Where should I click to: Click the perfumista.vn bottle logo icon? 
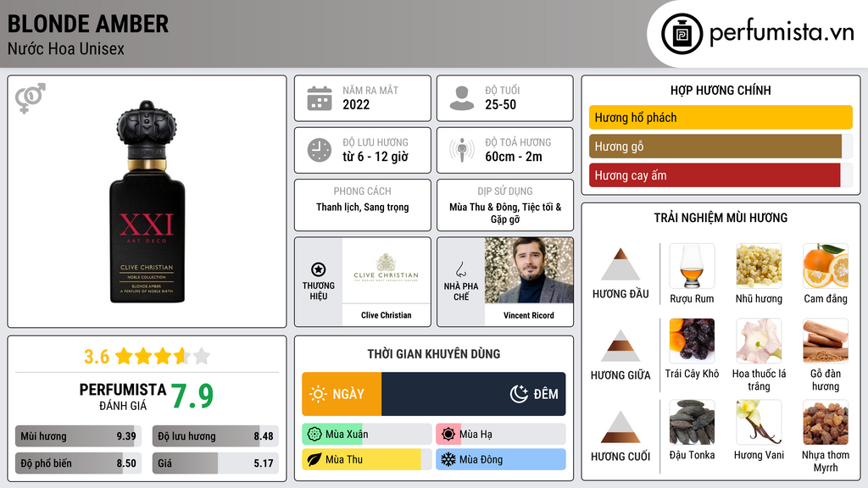(x=682, y=34)
